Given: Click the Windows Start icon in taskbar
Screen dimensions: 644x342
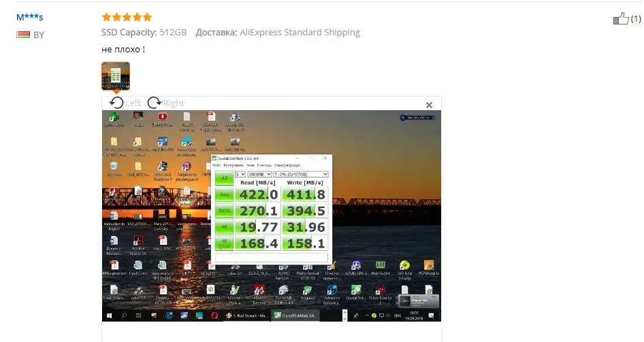Looking at the screenshot, I should pos(108,316).
